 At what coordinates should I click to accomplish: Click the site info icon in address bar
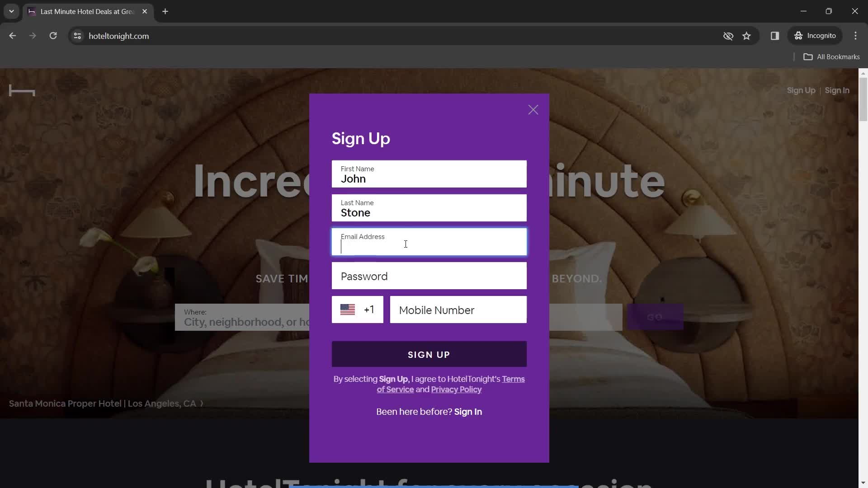point(77,36)
